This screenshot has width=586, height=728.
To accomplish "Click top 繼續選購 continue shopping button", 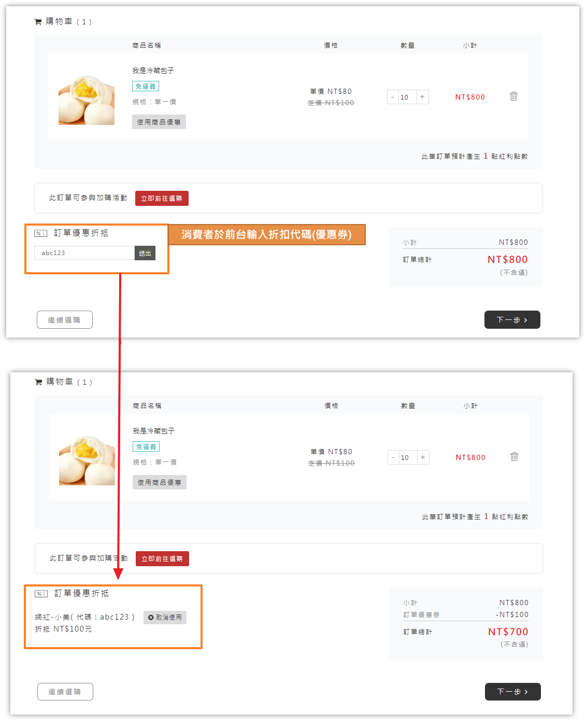I will point(65,320).
